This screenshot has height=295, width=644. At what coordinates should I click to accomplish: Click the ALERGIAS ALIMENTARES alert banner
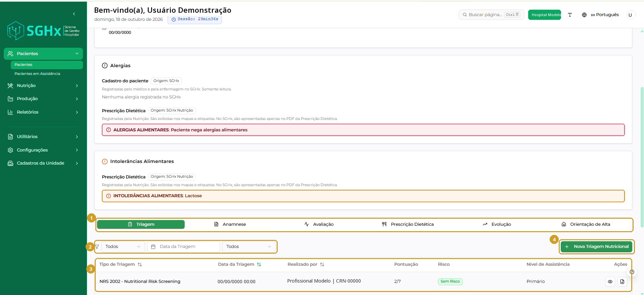(x=363, y=130)
